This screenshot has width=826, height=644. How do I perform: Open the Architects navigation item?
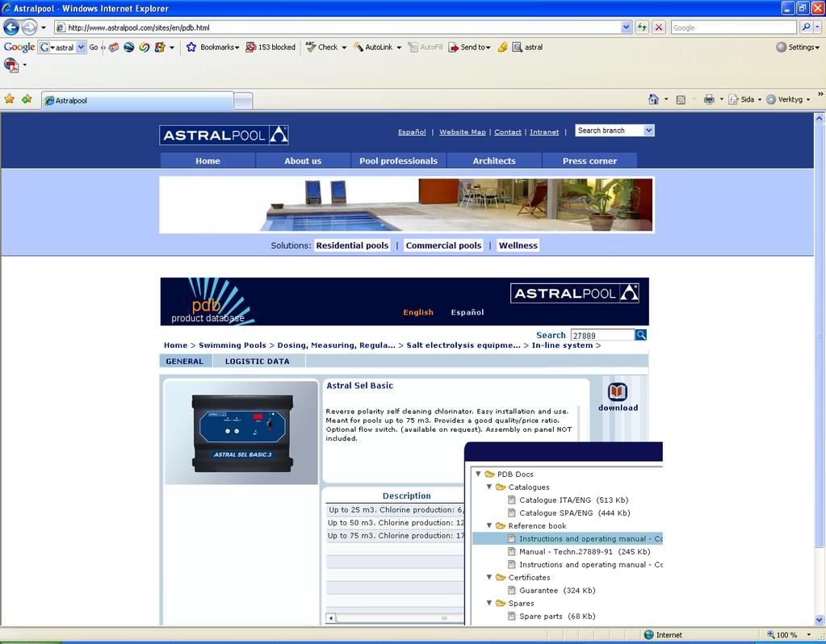(x=494, y=161)
